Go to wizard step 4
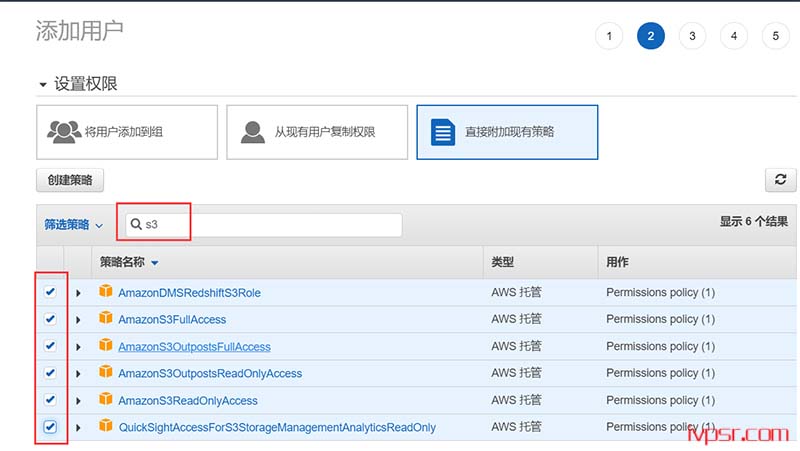This screenshot has width=800, height=451. point(734,36)
